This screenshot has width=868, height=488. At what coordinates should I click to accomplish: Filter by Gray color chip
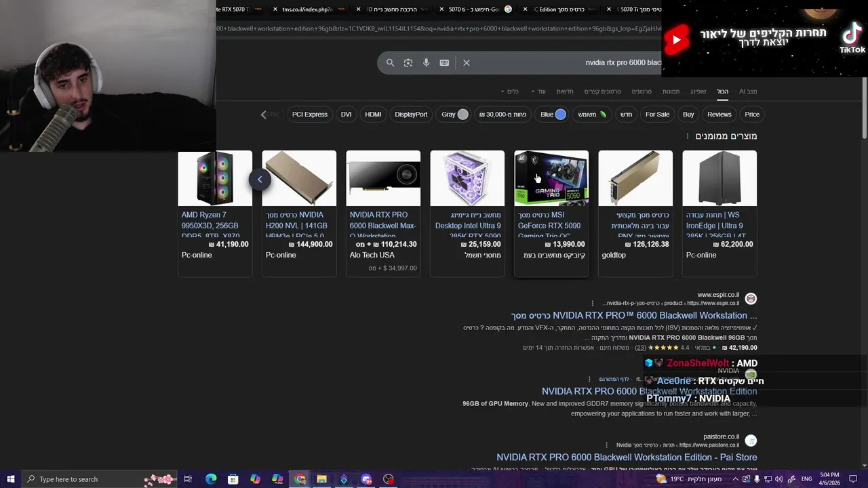[x=455, y=115]
